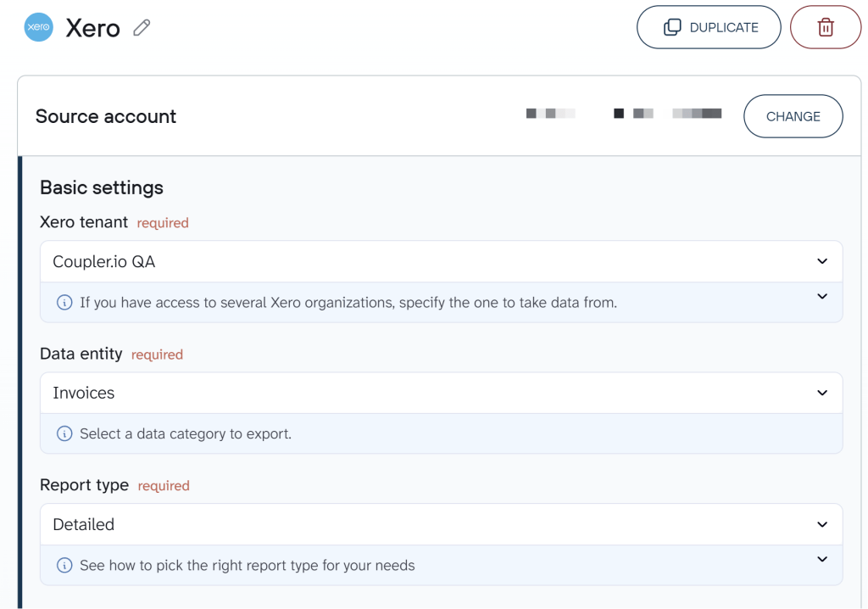Screen dimensions: 868x609
Task: Click 'See how to pick the right report type' text
Action: 247,565
